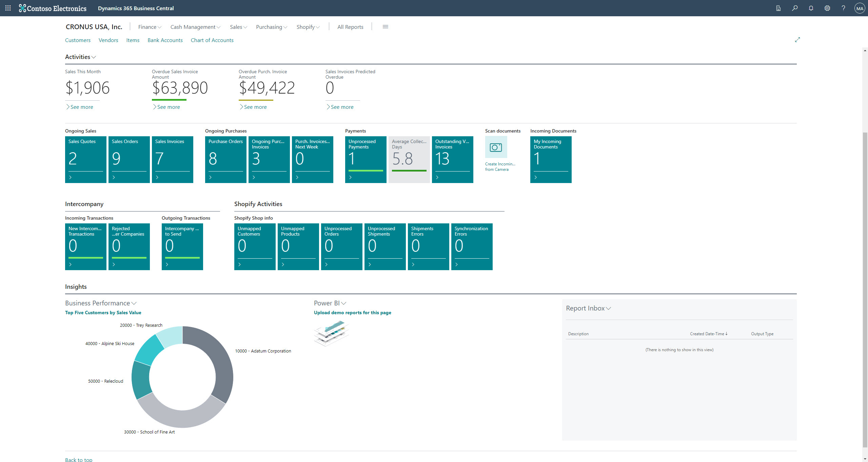Screen dimensions: 868x462
Task: Expand the Shopify menu
Action: tap(308, 27)
